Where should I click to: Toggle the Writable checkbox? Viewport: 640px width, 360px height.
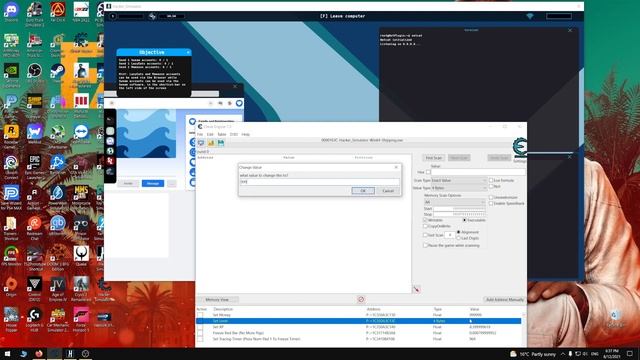click(x=425, y=220)
